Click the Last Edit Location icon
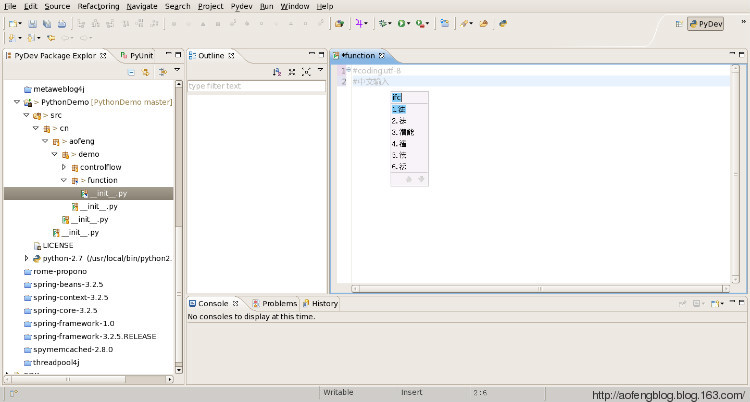 [x=51, y=38]
